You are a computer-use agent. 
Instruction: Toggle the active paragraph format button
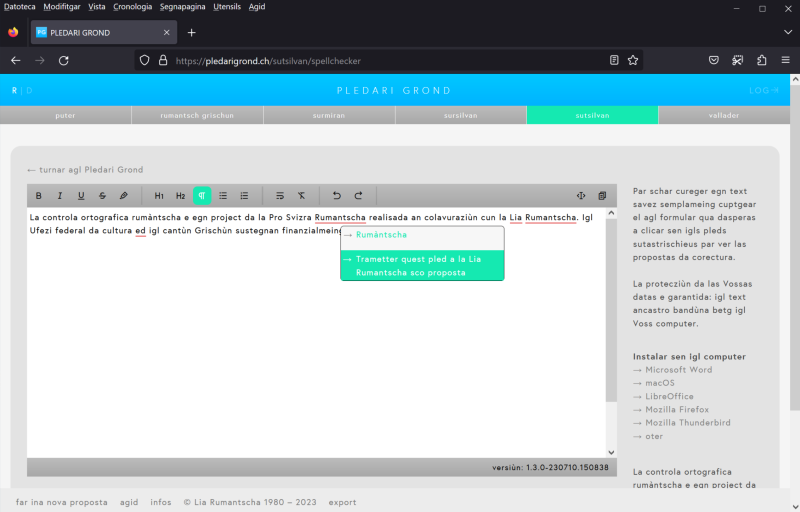pos(202,196)
